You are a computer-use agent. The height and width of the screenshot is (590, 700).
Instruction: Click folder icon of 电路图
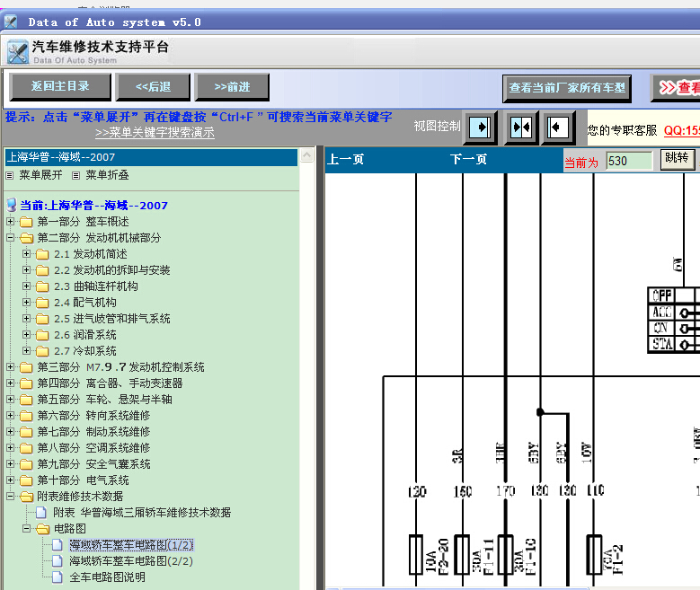[x=43, y=529]
